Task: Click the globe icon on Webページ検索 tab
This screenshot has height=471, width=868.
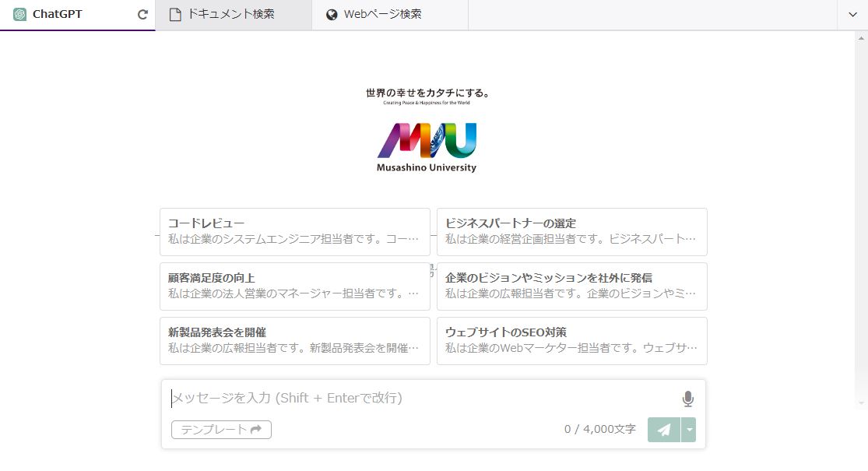Action: click(x=332, y=15)
